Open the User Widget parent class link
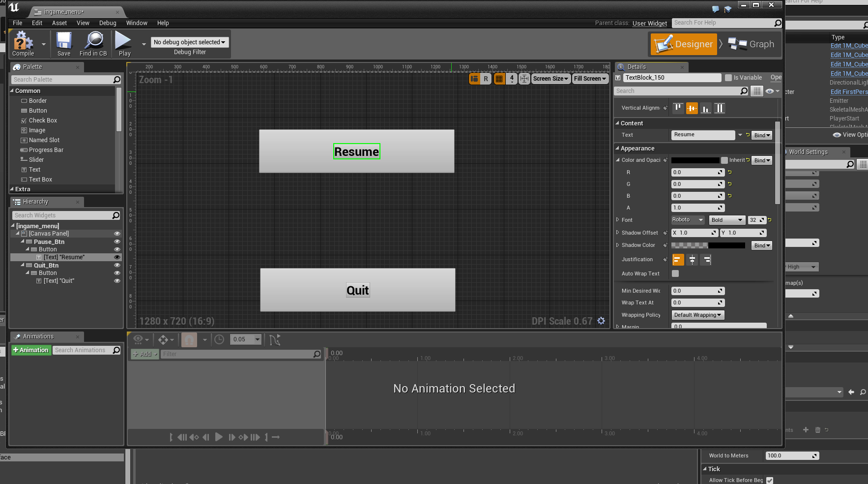868x484 pixels. tap(650, 23)
